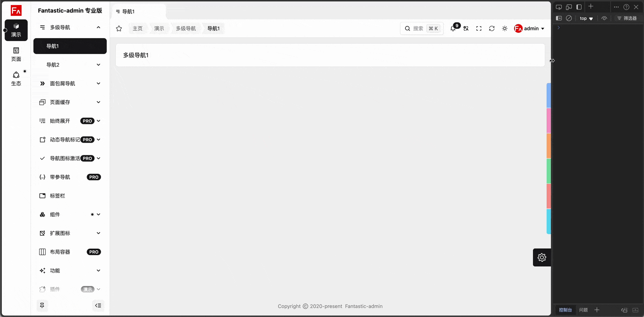The width and height of the screenshot is (644, 317).
Task: Click the favorite star icon
Action: [119, 28]
